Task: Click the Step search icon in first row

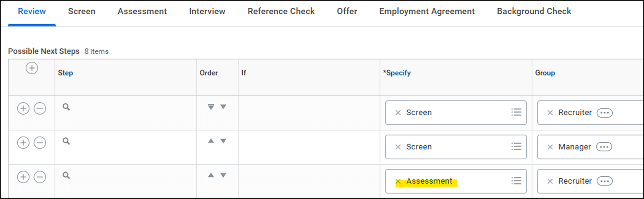Action: click(66, 107)
